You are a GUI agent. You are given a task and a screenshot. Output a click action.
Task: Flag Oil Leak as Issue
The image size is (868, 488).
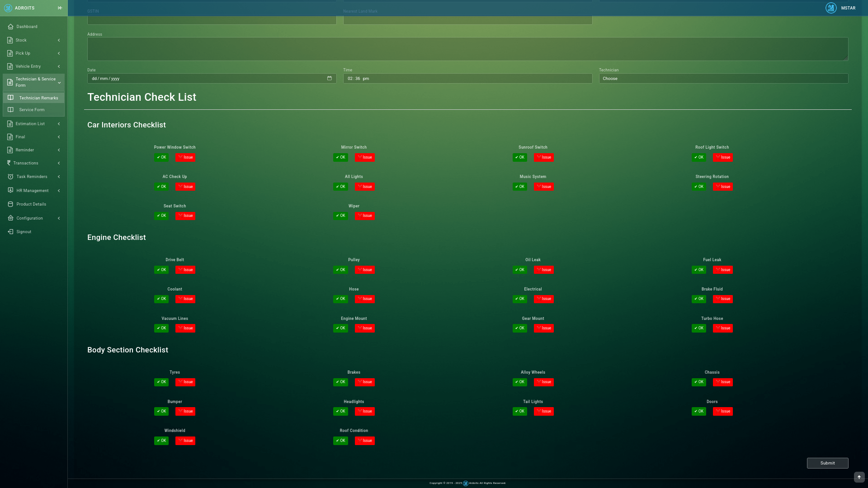click(x=544, y=270)
